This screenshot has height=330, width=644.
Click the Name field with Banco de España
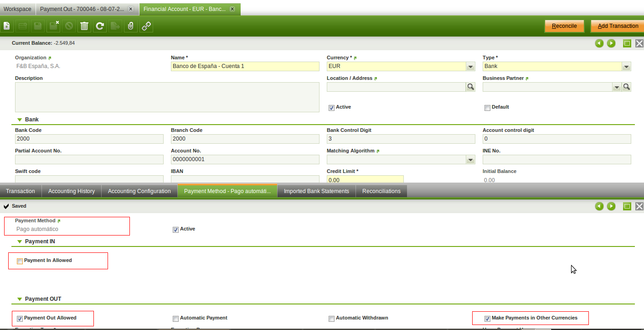coord(245,66)
